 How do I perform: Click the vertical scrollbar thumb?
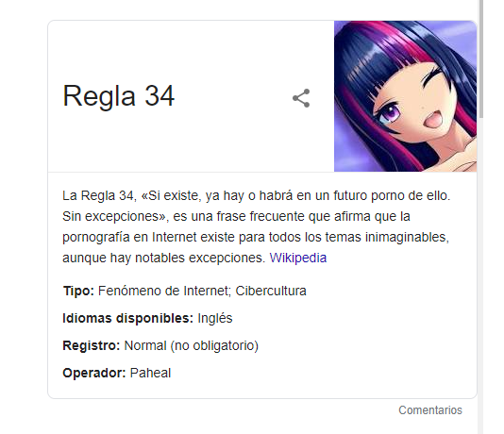point(480,59)
